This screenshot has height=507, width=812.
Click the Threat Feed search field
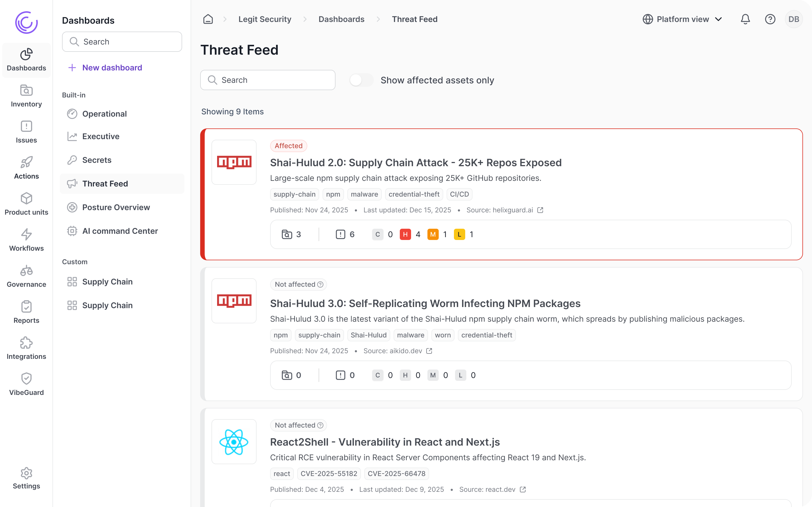click(268, 80)
